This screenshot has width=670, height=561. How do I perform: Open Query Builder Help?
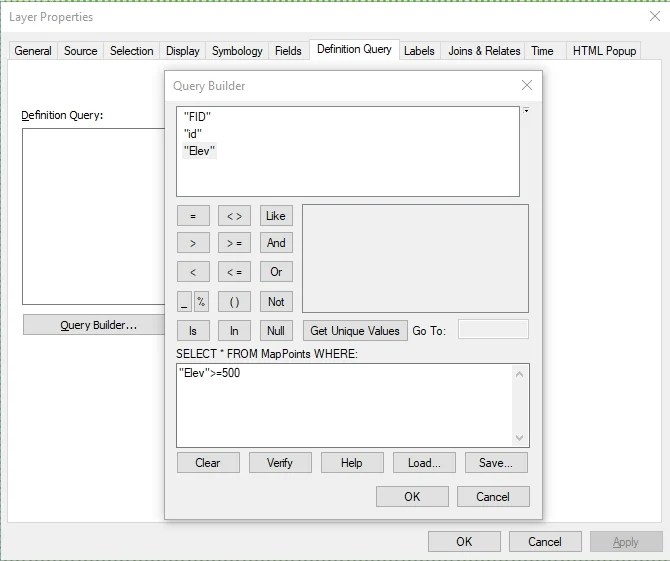pyautogui.click(x=352, y=463)
